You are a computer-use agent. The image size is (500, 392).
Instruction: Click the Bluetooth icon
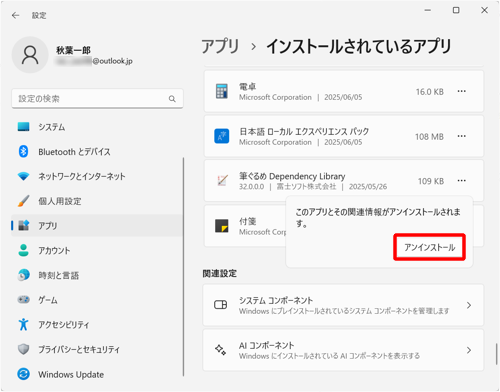click(x=23, y=151)
